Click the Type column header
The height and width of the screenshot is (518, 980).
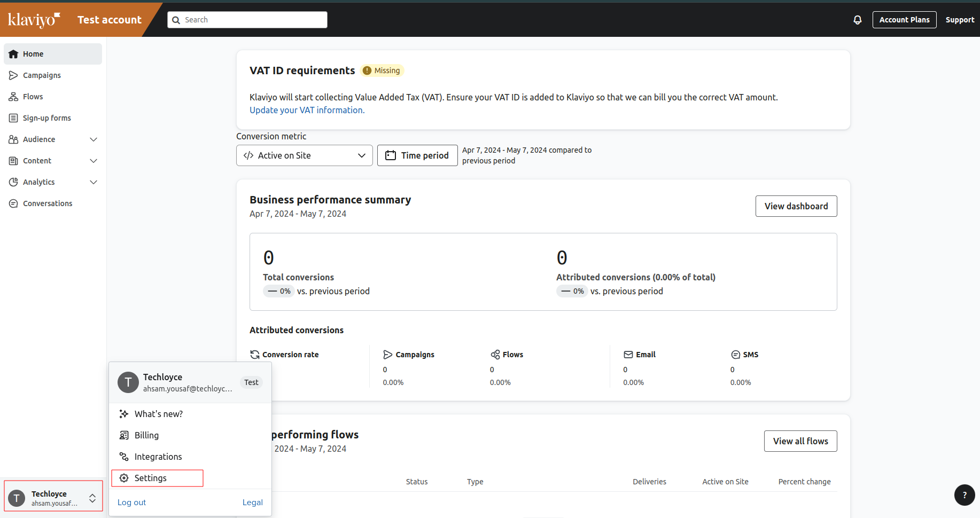coord(475,482)
